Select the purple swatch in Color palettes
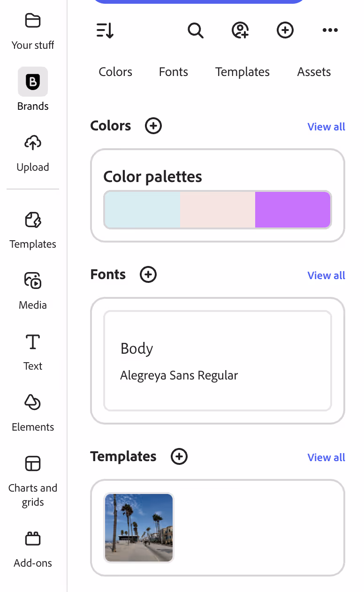 tap(293, 210)
